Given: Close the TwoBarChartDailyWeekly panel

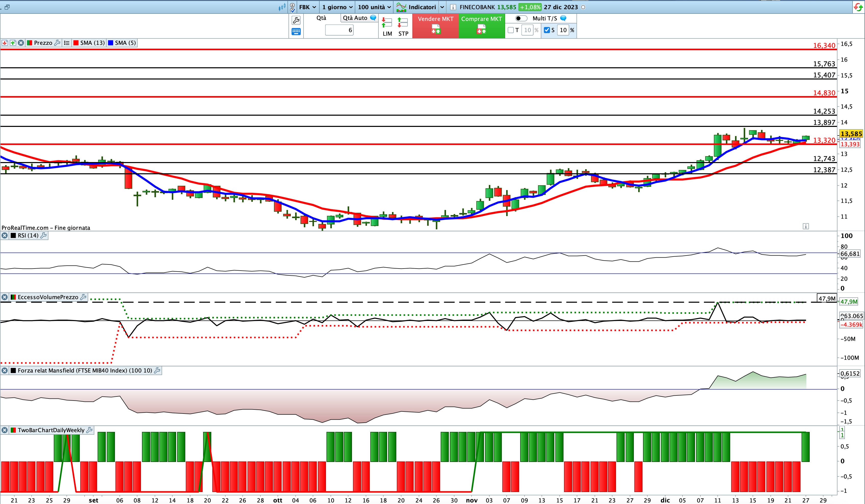Looking at the screenshot, I should (5, 430).
